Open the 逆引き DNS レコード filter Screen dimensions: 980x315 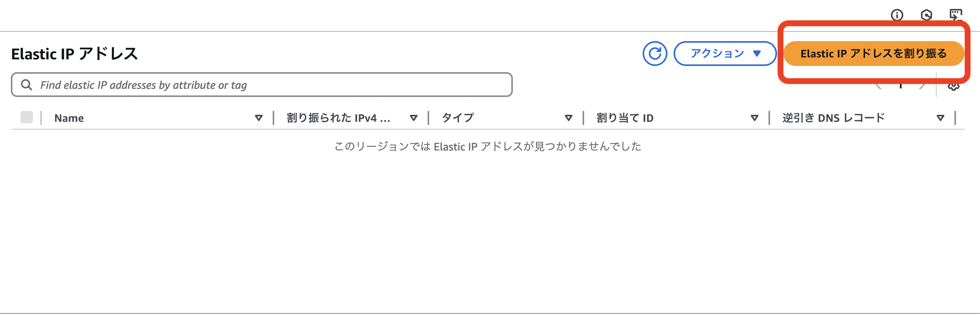pos(940,117)
